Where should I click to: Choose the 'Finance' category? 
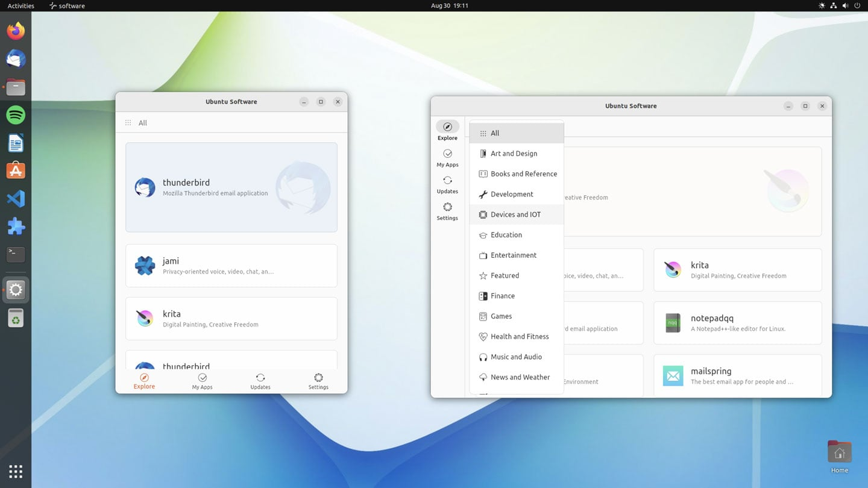517,296
